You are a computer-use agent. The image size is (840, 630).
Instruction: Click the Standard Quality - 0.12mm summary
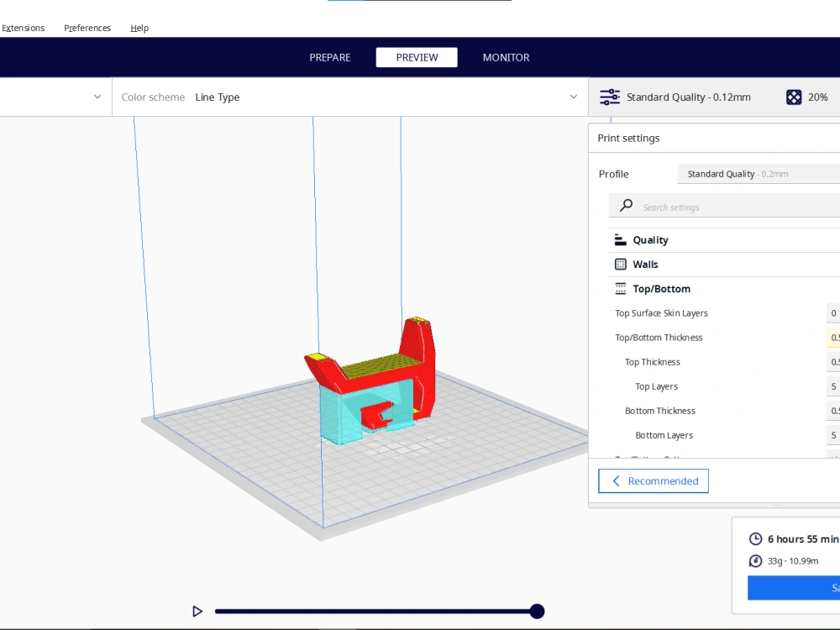click(689, 97)
